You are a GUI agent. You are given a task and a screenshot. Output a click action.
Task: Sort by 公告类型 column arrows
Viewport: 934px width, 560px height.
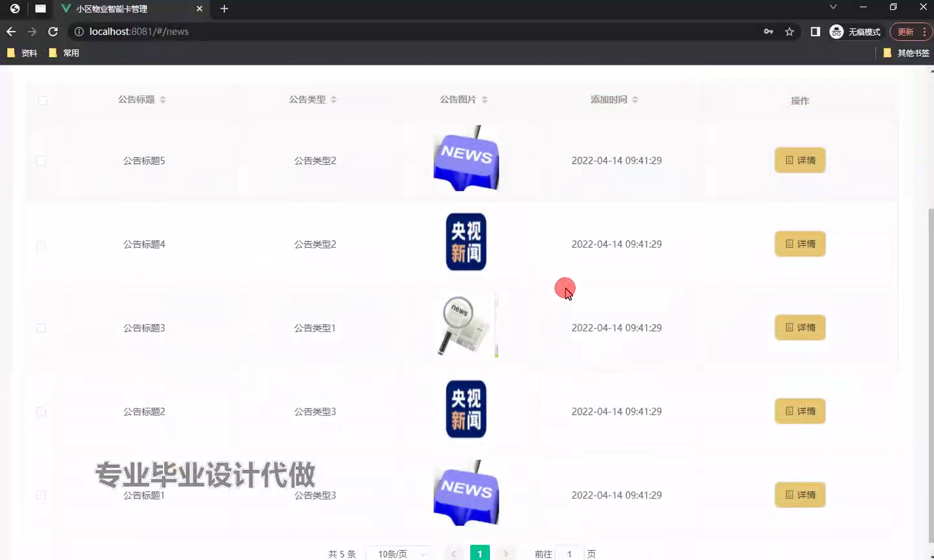[333, 100]
